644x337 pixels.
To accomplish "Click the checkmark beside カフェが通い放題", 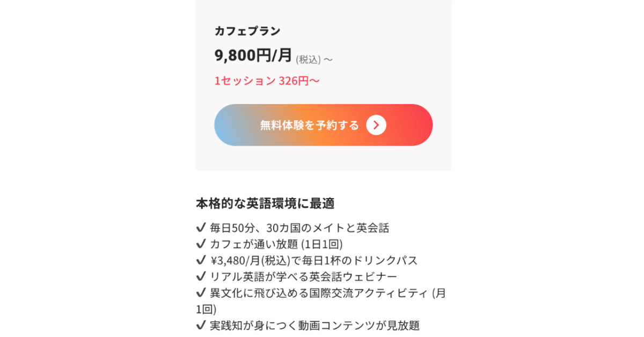I will click(201, 244).
